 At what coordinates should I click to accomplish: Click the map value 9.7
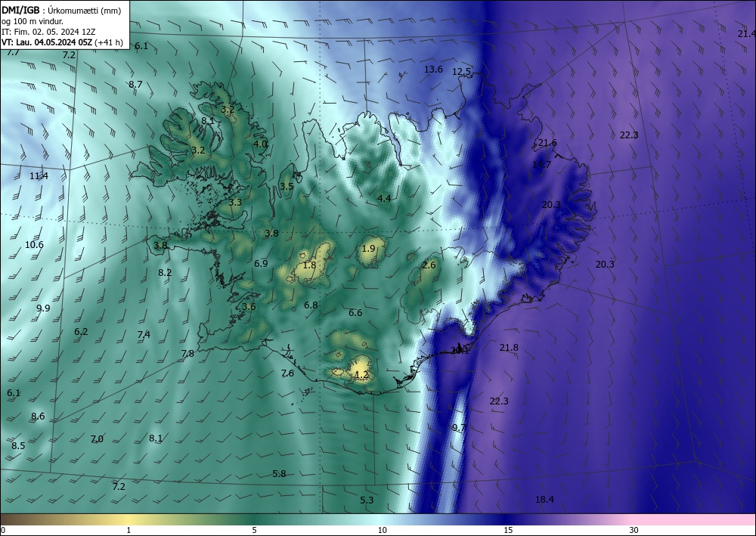point(459,428)
